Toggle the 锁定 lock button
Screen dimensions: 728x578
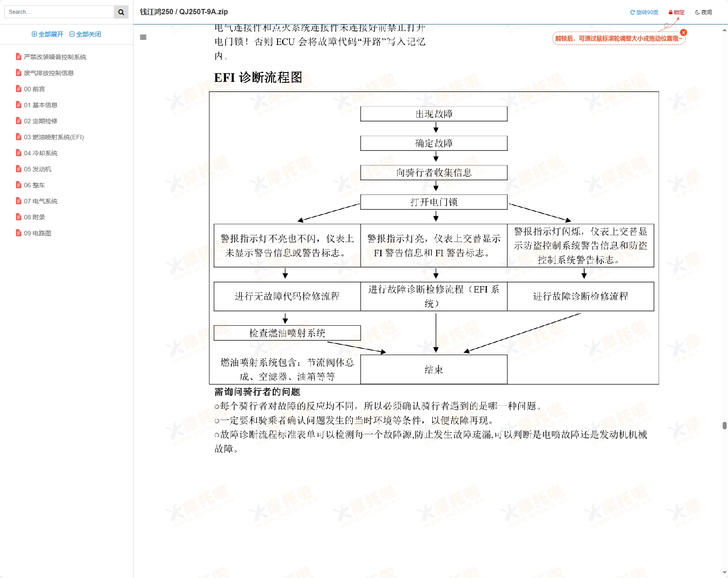pos(676,12)
